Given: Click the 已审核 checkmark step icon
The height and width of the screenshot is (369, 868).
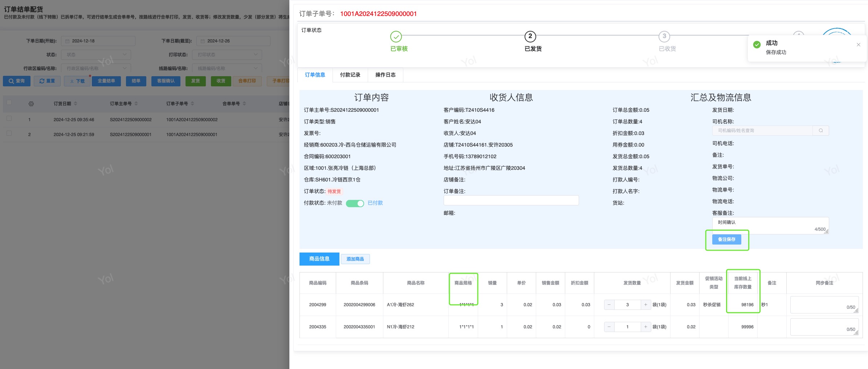Looking at the screenshot, I should (x=396, y=37).
